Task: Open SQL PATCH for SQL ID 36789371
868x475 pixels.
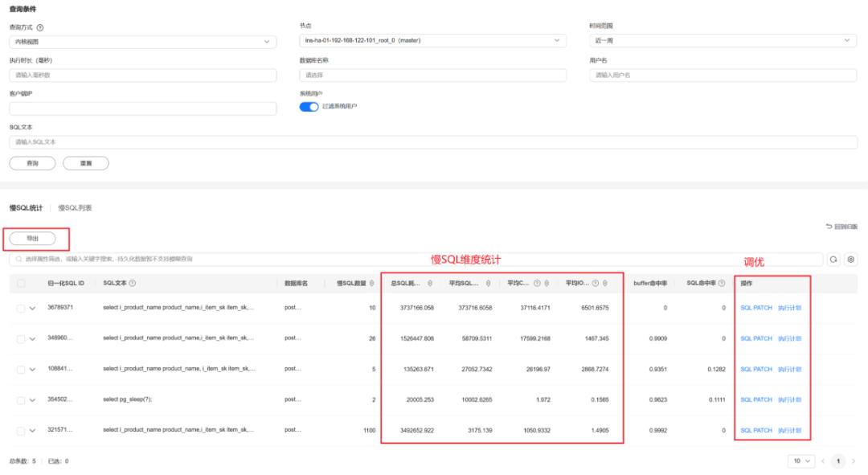Action: (x=756, y=308)
